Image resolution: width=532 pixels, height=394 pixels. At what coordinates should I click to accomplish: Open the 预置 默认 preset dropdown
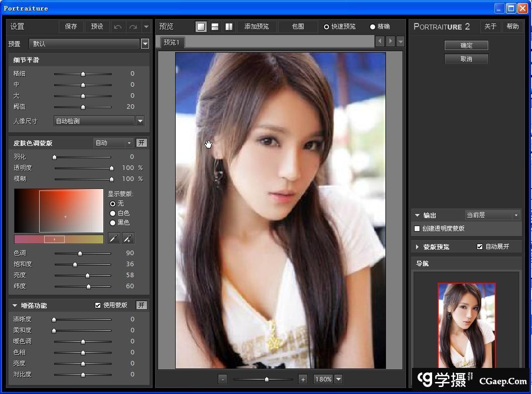(145, 44)
